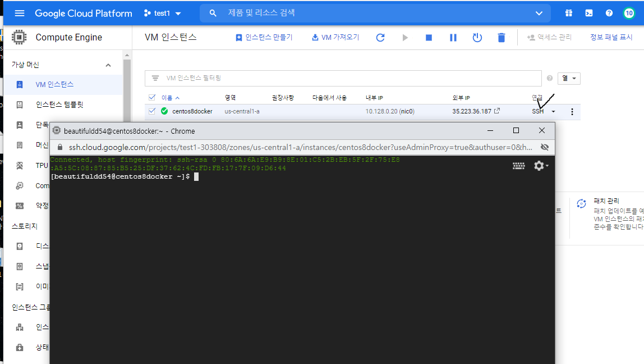Collapse the 가상 머신 sidebar section
The height and width of the screenshot is (364, 644).
108,65
